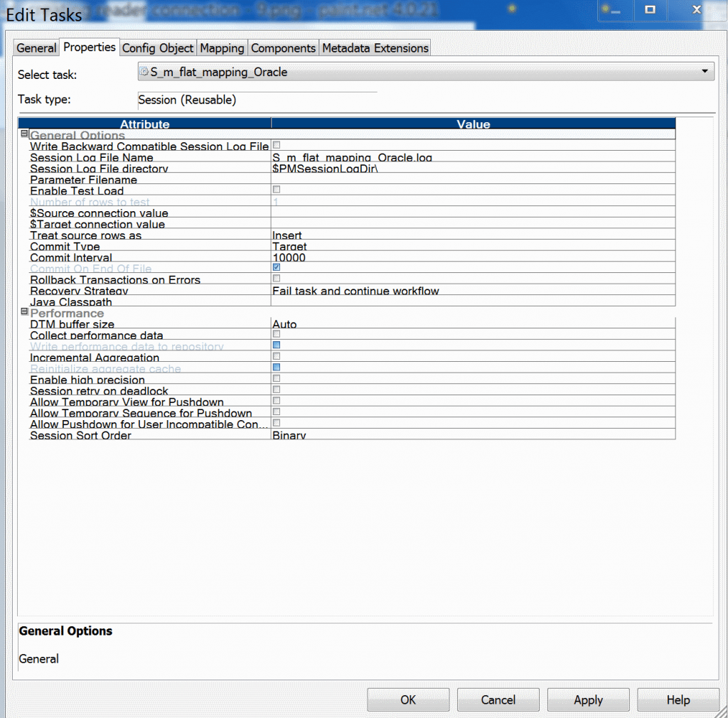
Task: Switch to the Config Object tab
Action: click(x=157, y=48)
